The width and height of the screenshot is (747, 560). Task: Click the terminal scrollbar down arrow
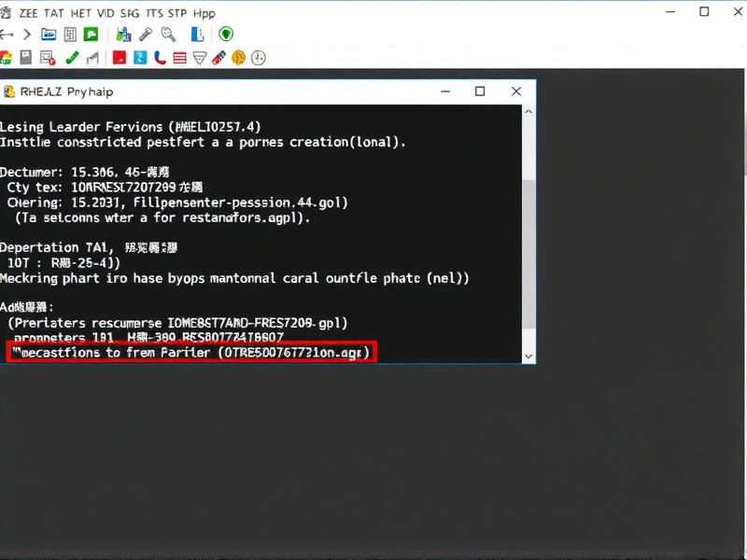point(529,356)
